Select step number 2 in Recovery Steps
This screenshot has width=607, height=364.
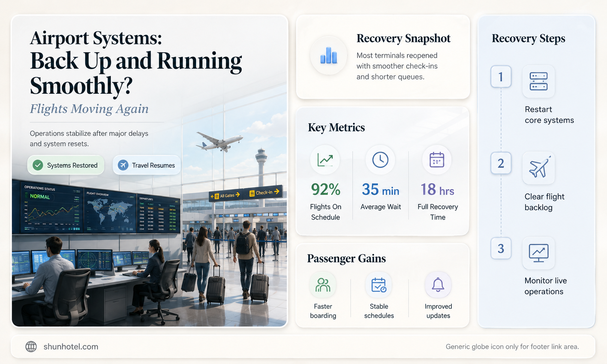point(501,163)
